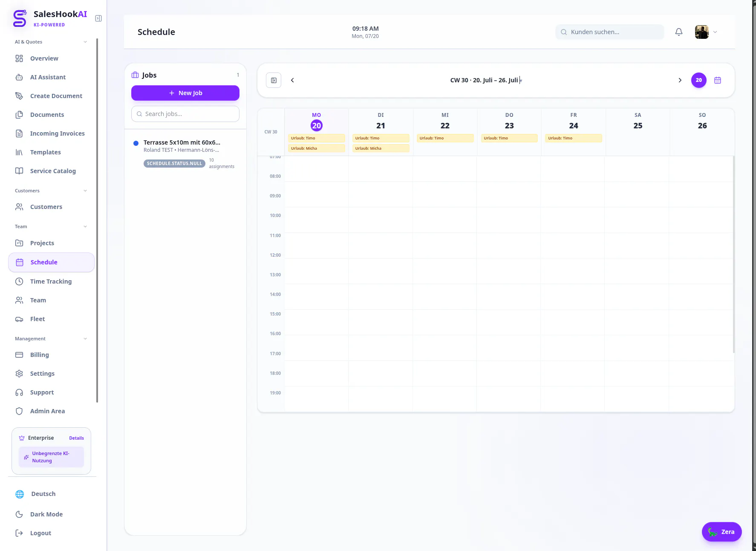
Task: Open the Zera chat assistant button
Action: [x=722, y=532]
